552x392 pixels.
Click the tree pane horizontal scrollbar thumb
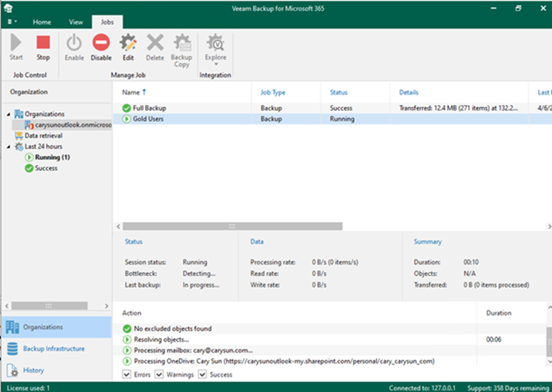tap(49, 306)
